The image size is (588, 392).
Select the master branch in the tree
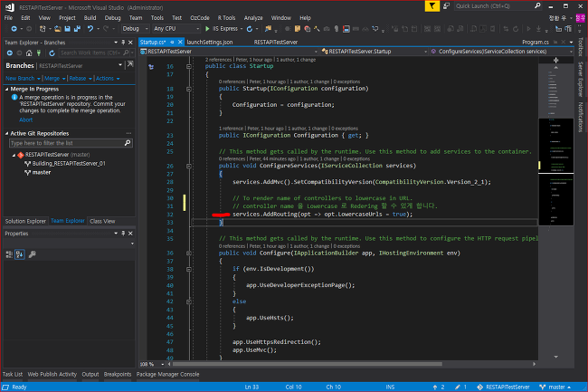(x=42, y=173)
